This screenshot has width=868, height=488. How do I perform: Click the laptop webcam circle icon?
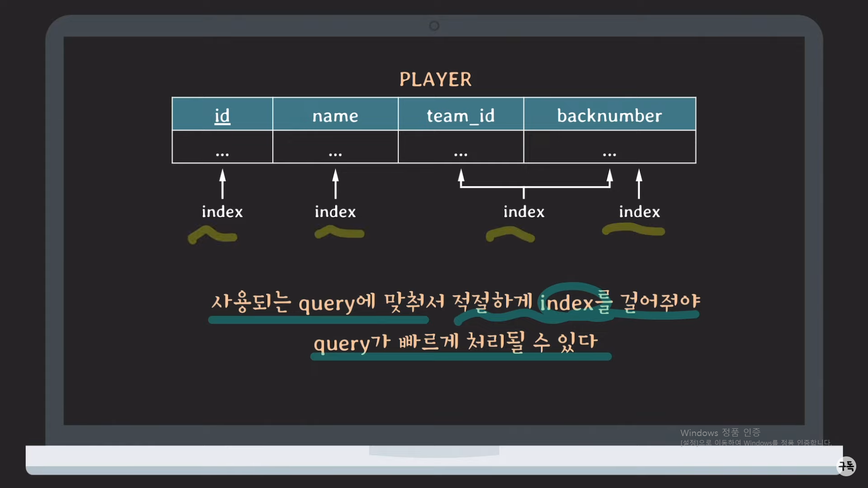[x=434, y=26]
